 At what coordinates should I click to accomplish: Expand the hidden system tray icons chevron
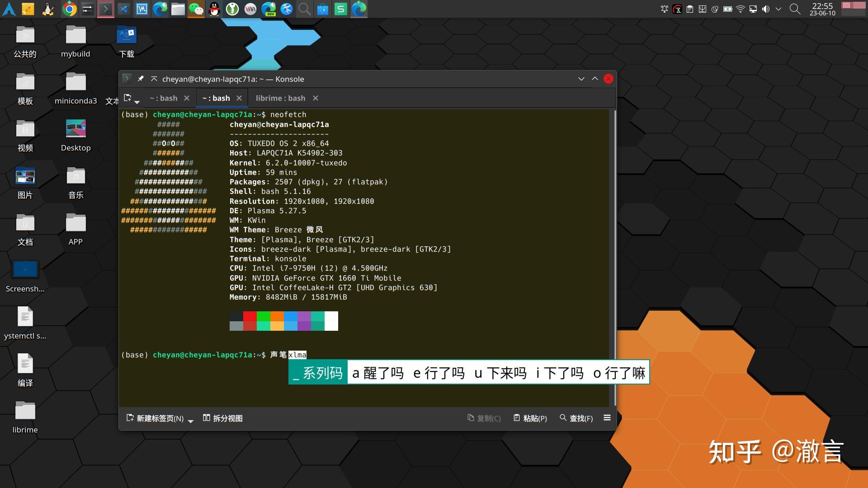click(778, 9)
